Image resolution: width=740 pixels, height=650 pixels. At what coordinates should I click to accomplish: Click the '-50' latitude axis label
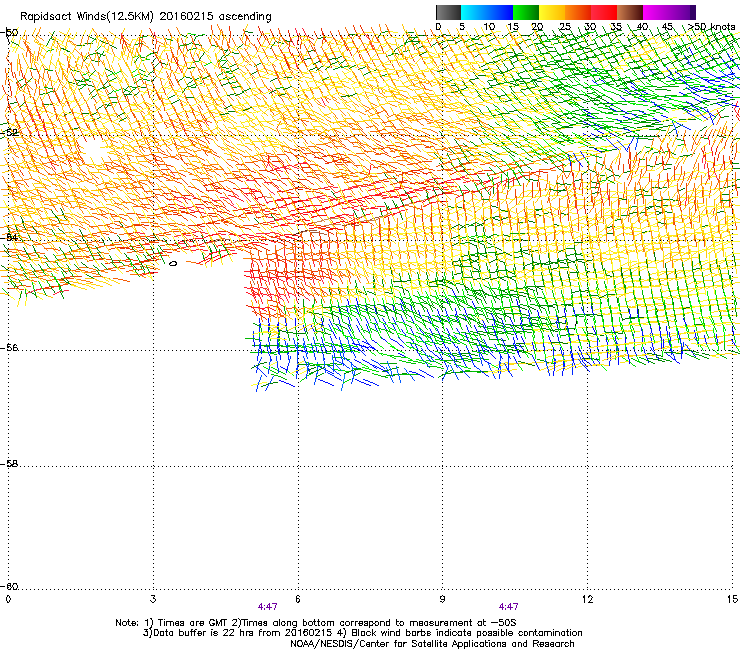click(x=9, y=33)
